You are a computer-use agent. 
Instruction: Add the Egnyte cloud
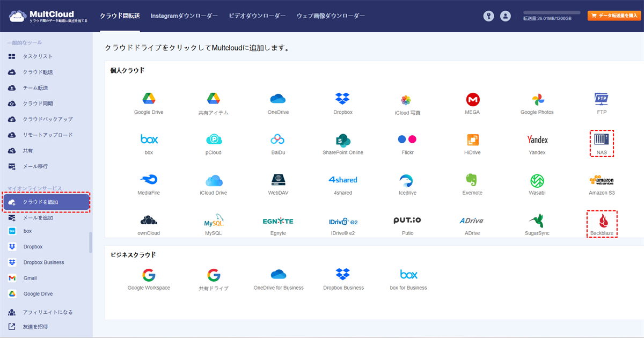click(278, 221)
